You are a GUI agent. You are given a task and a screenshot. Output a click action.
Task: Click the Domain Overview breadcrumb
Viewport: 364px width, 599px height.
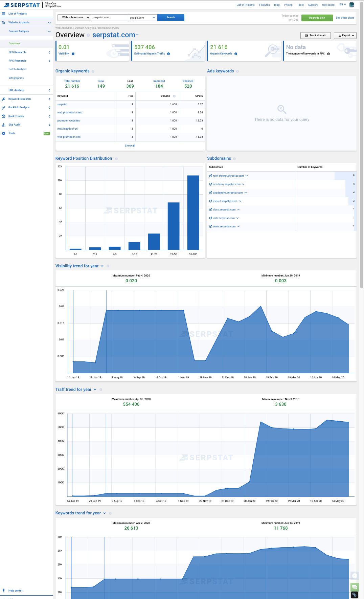tap(109, 28)
